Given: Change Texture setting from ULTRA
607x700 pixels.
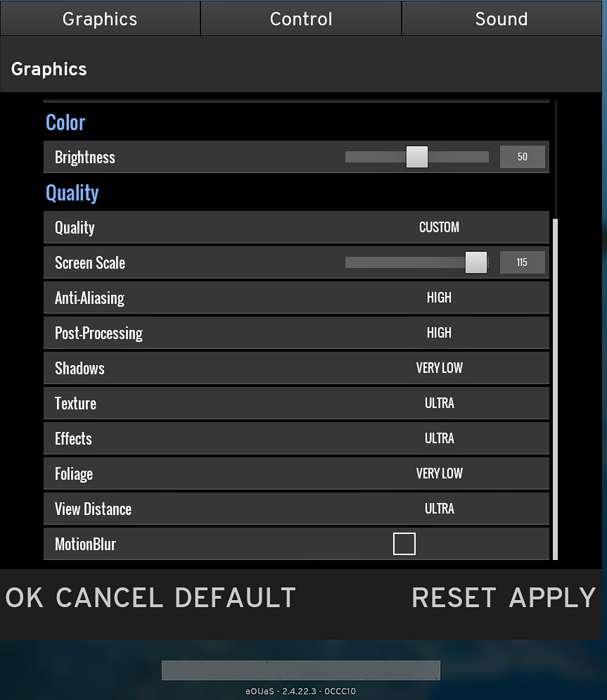Looking at the screenshot, I should click(x=439, y=403).
